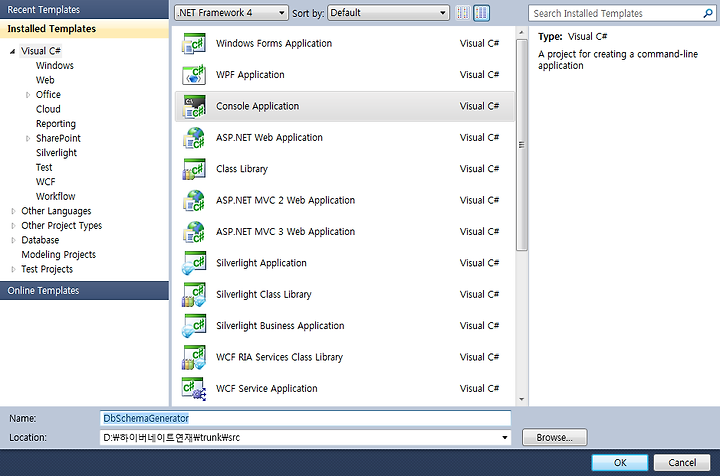
Task: Select the Silverlight Application template icon
Action: pyautogui.click(x=194, y=263)
